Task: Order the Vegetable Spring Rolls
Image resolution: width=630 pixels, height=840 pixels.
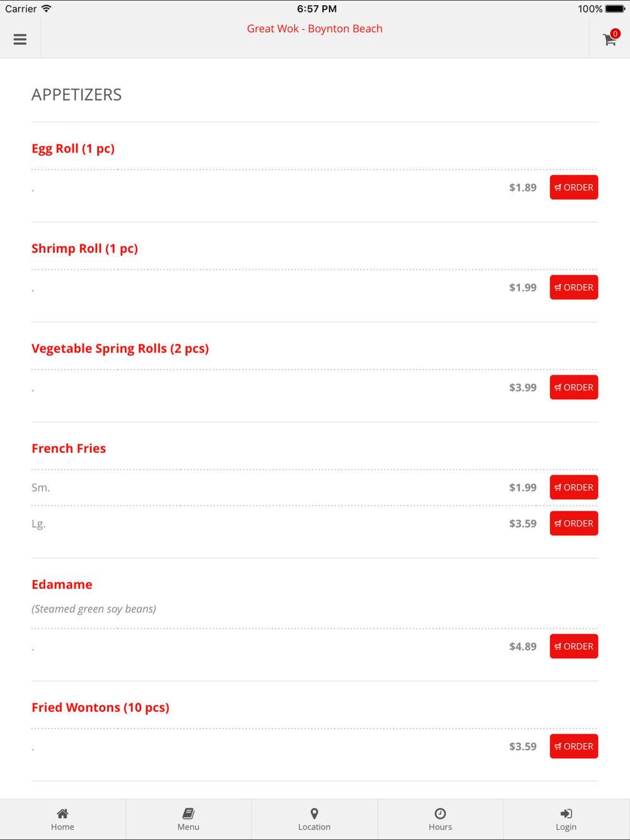Action: point(574,388)
